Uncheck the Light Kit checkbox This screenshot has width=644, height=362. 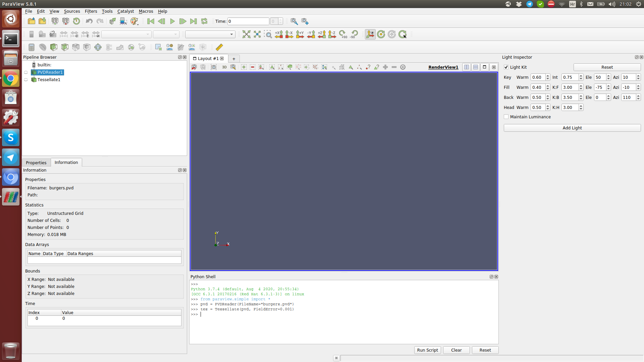[506, 67]
